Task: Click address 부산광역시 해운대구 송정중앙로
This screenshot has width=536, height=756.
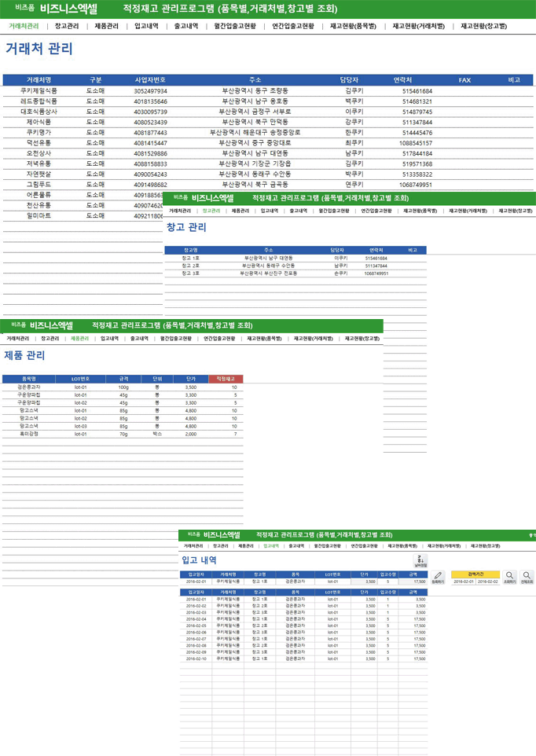Action: 255,132
